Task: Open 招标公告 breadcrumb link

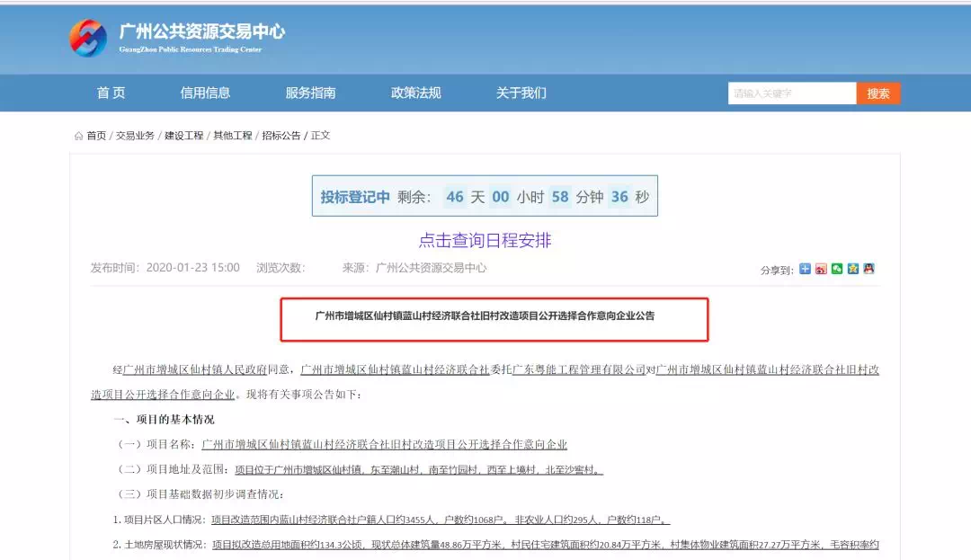Action: point(281,136)
